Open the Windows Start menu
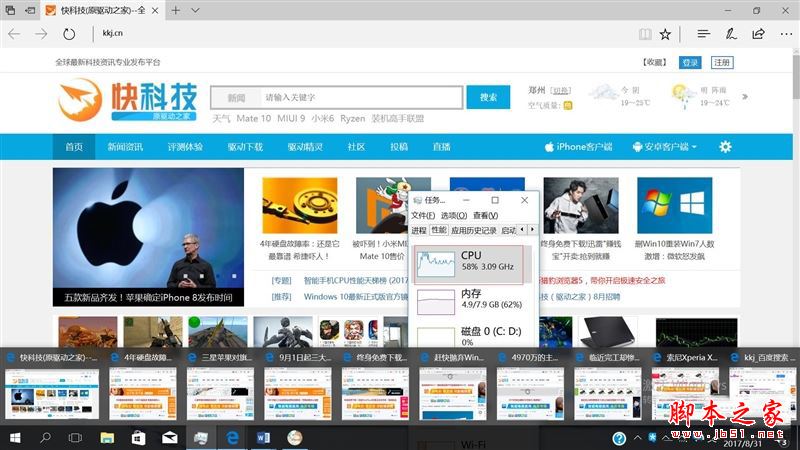Viewport: 800px width, 450px height. (15, 438)
